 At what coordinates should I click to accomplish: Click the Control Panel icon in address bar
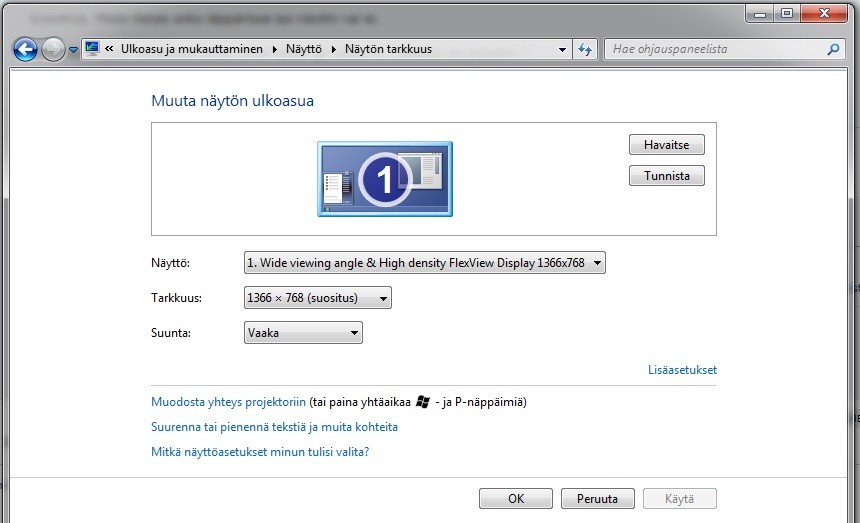coord(93,48)
